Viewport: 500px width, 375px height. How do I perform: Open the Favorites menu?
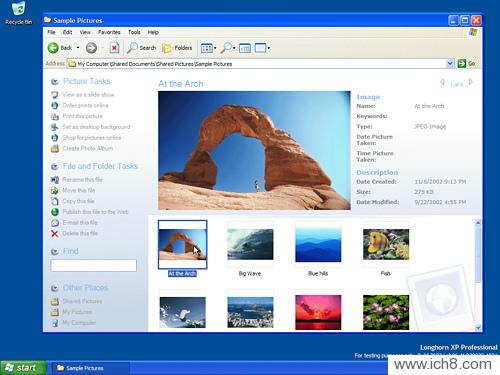click(109, 32)
